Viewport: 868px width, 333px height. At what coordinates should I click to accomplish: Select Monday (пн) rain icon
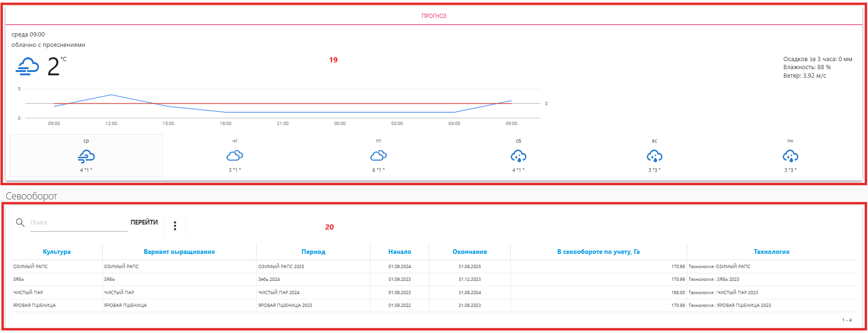tap(790, 156)
